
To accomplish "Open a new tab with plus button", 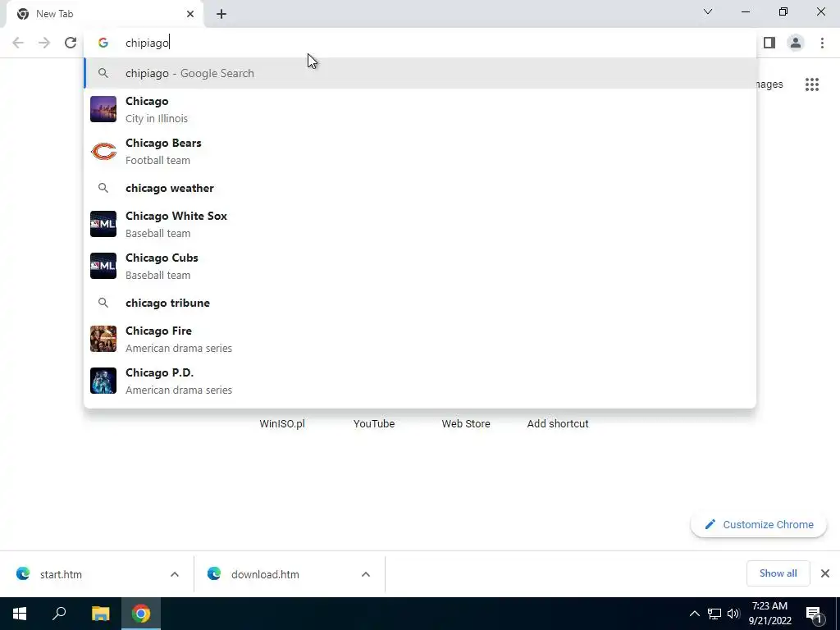I will tap(221, 14).
